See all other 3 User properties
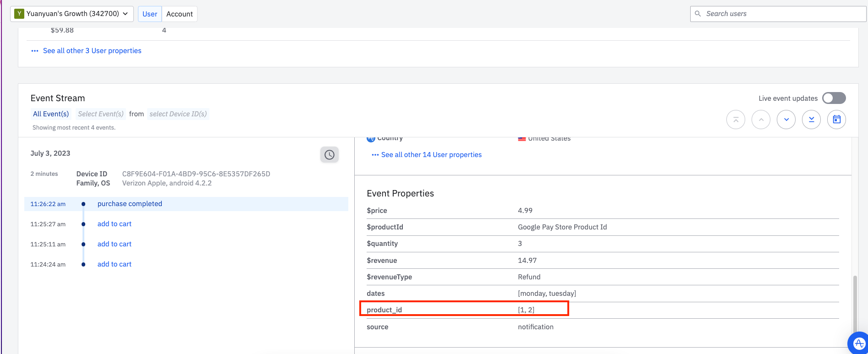Screen dimensions: 868x354 point(92,51)
